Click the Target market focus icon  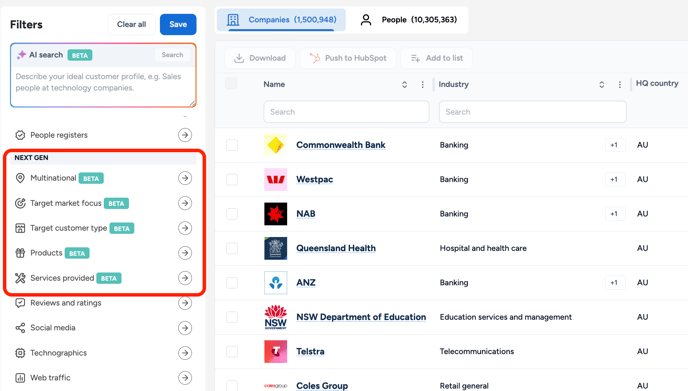(x=20, y=203)
